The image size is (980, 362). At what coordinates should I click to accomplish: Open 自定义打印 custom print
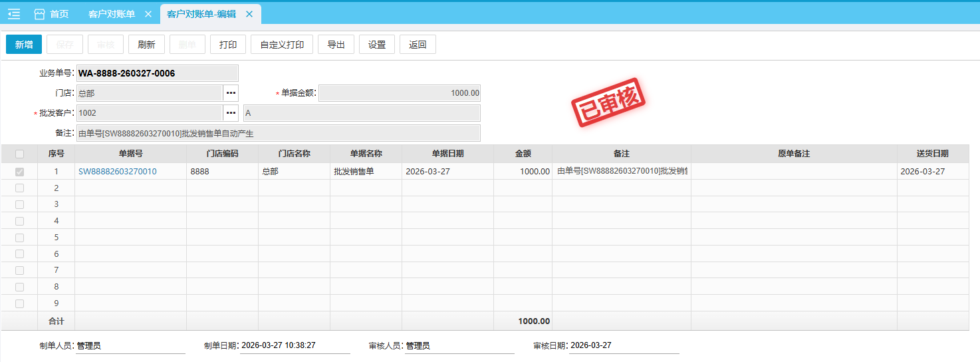tap(282, 45)
